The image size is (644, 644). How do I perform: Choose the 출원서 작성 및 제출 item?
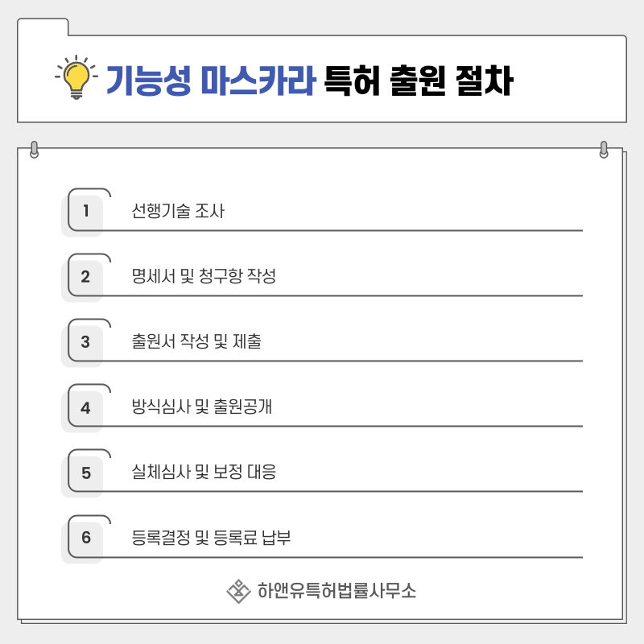(196, 341)
